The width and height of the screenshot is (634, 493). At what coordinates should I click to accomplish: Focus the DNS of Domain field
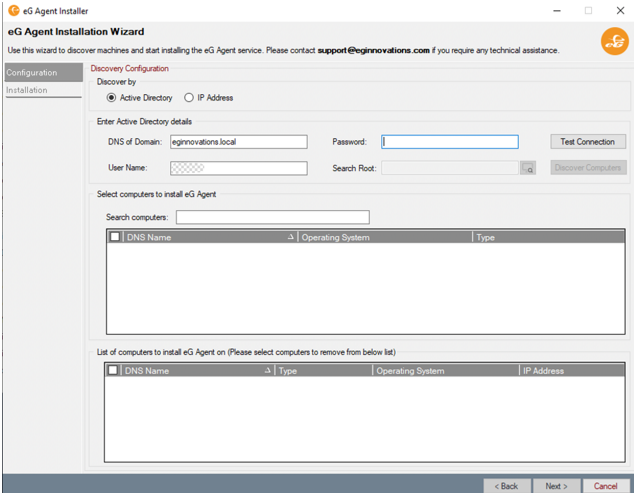click(239, 142)
